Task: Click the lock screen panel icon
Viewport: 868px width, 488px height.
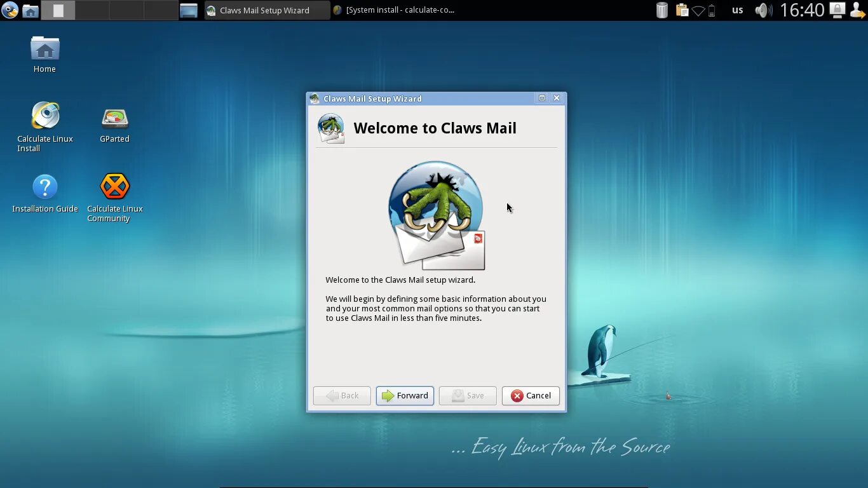Action: pos(837,10)
